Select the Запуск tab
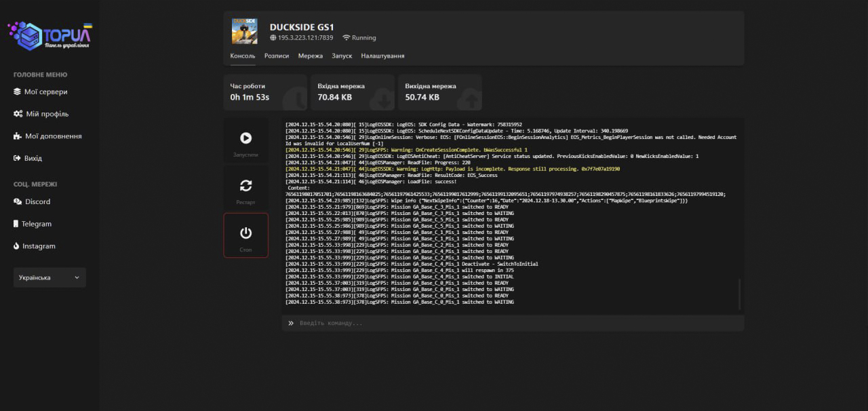Viewport: 868px width, 411px height. 342,56
